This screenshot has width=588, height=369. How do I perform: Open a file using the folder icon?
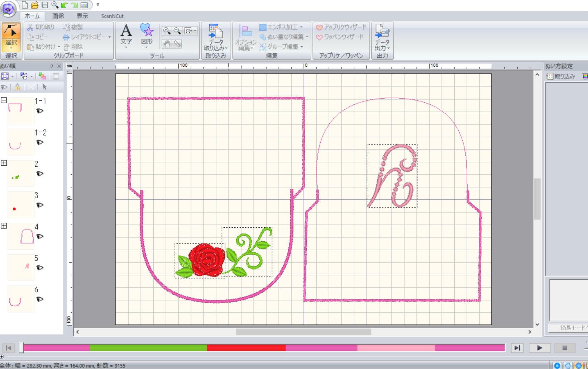(35, 5)
